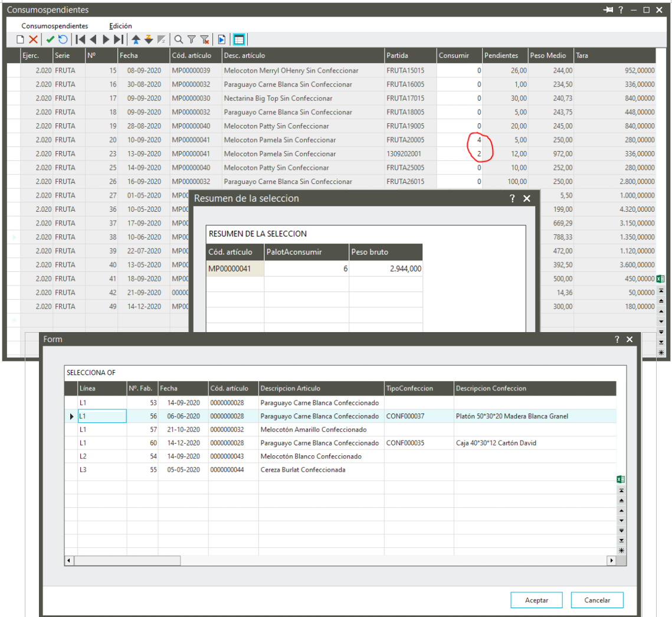The height and width of the screenshot is (617, 672).
Task: Go to first record in toolbar
Action: [x=80, y=40]
